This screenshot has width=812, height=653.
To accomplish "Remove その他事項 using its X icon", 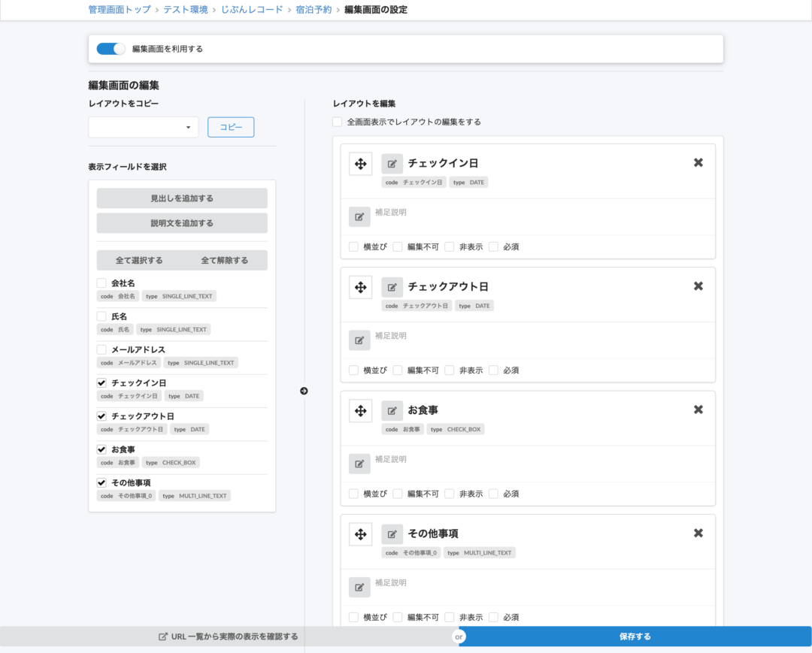I will click(x=698, y=533).
